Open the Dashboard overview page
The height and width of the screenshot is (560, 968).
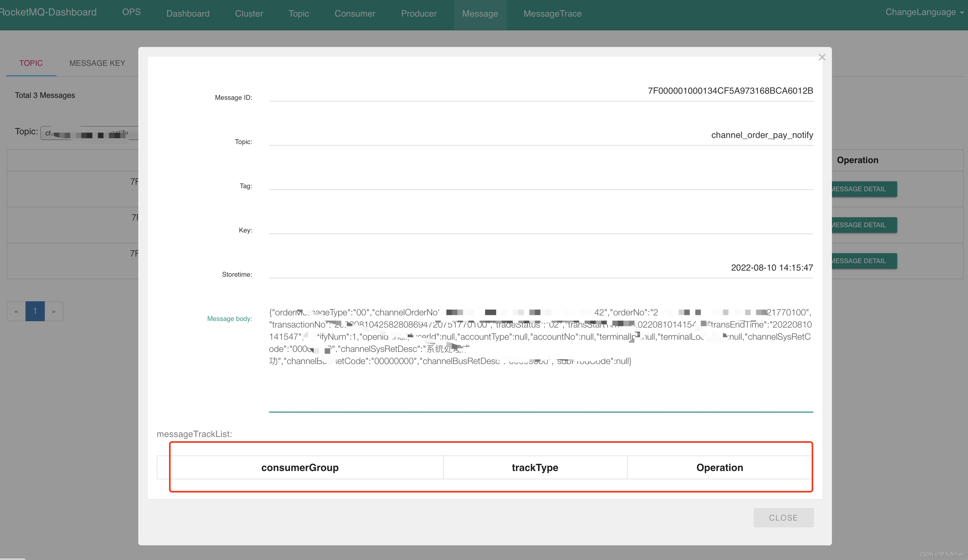(188, 14)
